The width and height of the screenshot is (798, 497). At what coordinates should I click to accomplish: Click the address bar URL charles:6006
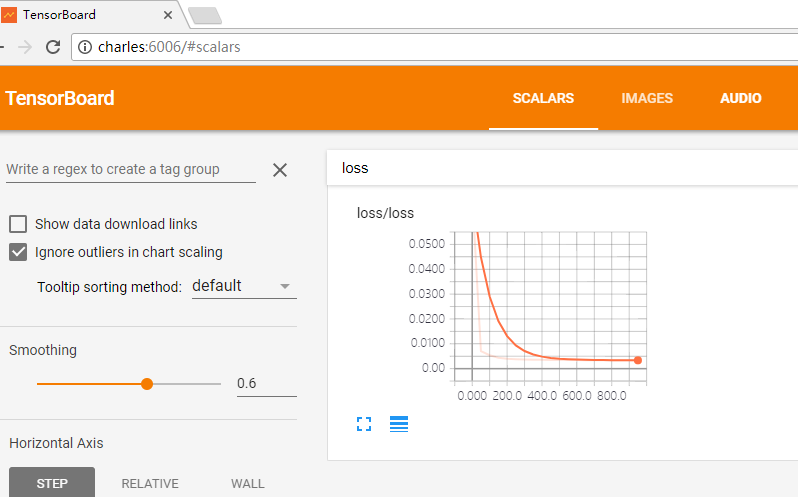(169, 47)
